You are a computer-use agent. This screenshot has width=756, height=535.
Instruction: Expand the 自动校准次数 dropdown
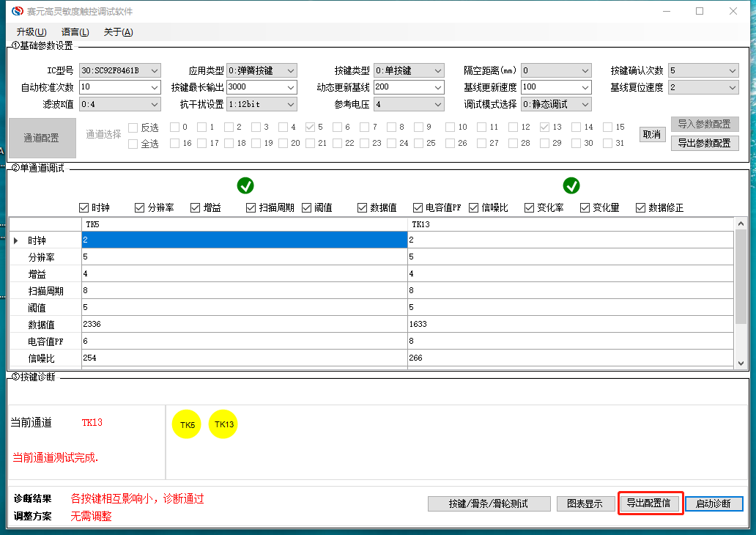(x=155, y=87)
